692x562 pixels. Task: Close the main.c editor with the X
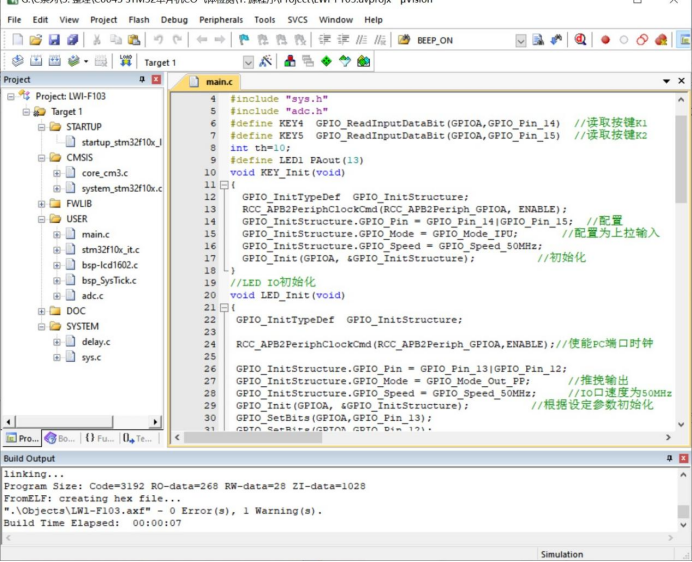(681, 81)
